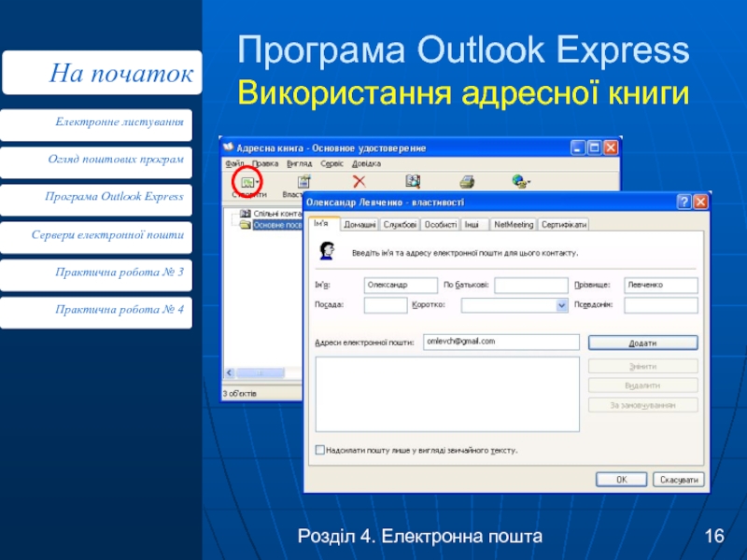The width and height of the screenshot is (747, 560).
Task: Click the Видалити button
Action: click(x=642, y=385)
